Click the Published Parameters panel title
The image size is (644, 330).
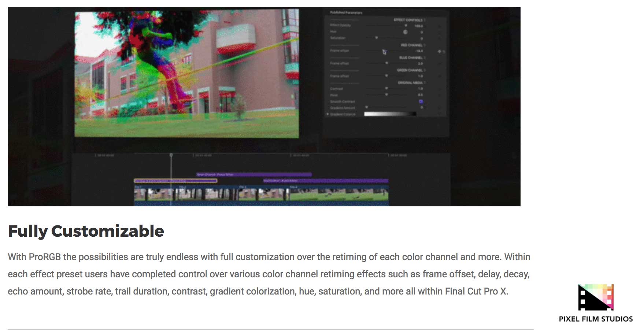[346, 13]
